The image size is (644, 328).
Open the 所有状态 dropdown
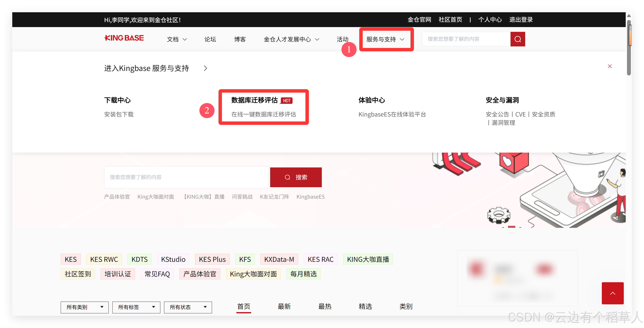pyautogui.click(x=188, y=307)
